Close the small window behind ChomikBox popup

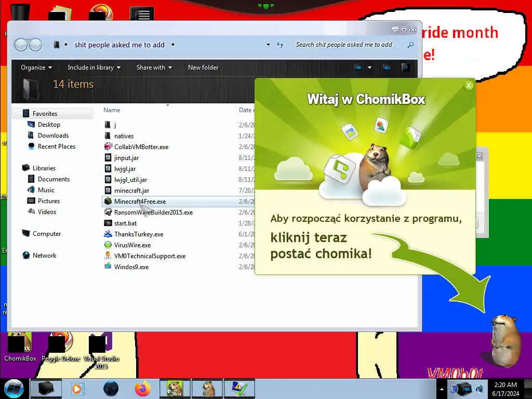point(479,156)
